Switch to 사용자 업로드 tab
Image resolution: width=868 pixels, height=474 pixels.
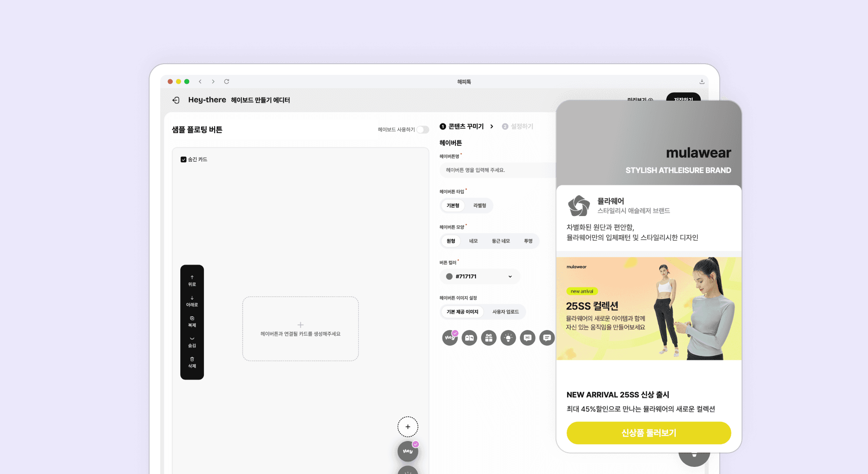click(506, 312)
